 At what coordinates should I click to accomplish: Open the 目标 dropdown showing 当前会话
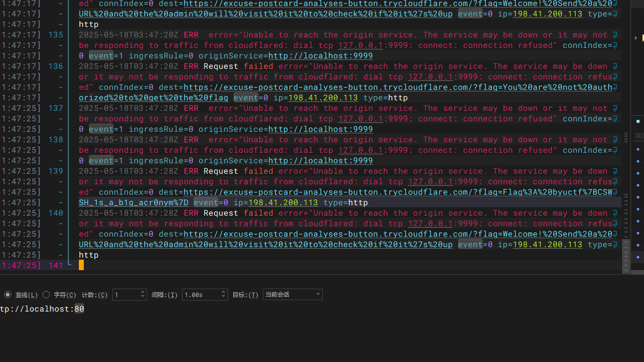292,295
